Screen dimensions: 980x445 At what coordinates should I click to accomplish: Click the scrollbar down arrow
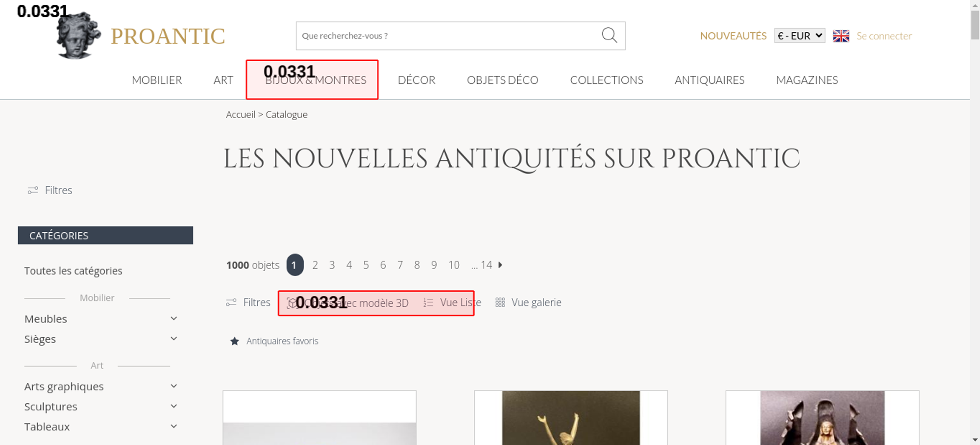tap(975, 440)
